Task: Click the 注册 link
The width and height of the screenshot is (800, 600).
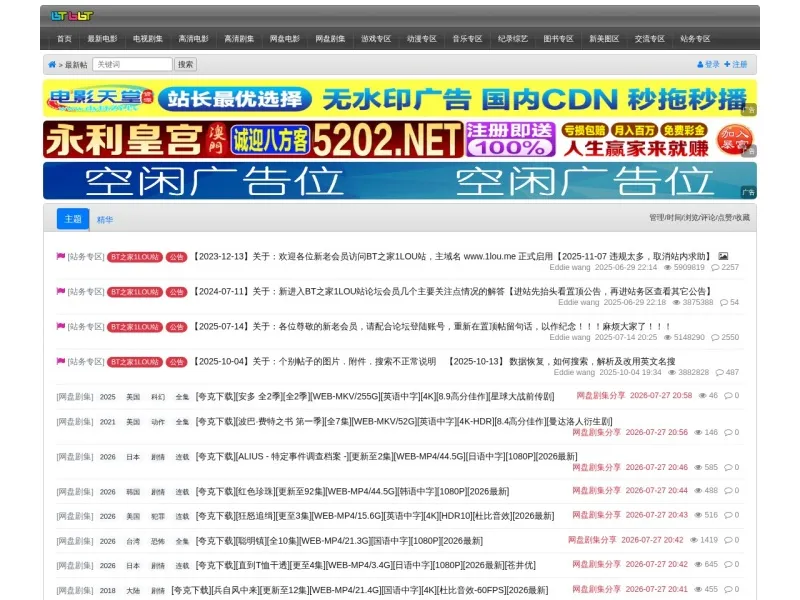Action: pos(736,64)
